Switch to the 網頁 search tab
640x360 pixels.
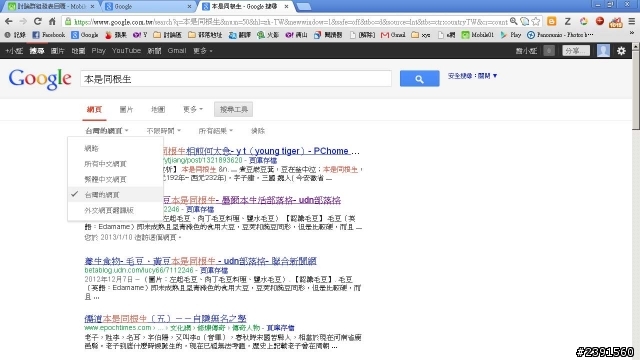pyautogui.click(x=94, y=109)
